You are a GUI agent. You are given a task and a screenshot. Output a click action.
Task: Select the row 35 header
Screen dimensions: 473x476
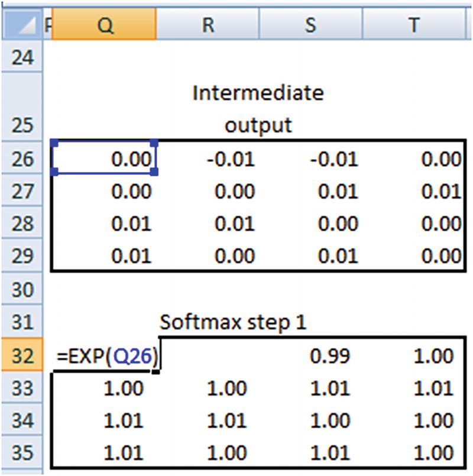21,453
